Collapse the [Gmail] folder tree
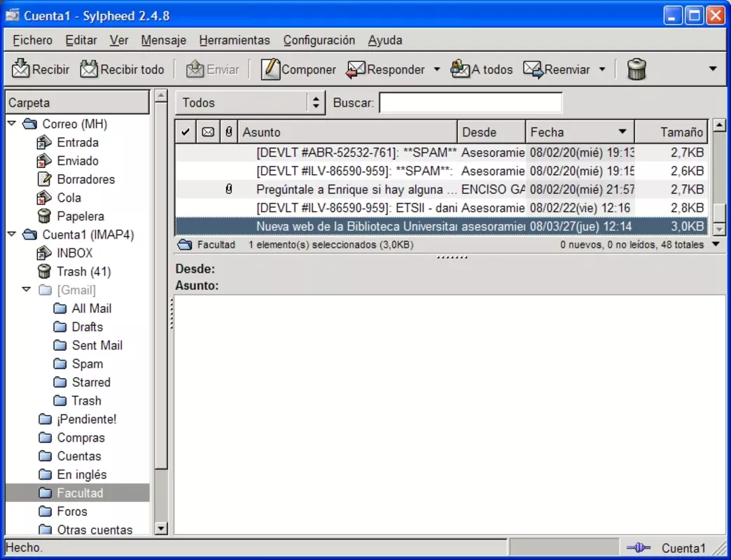 pyautogui.click(x=27, y=290)
